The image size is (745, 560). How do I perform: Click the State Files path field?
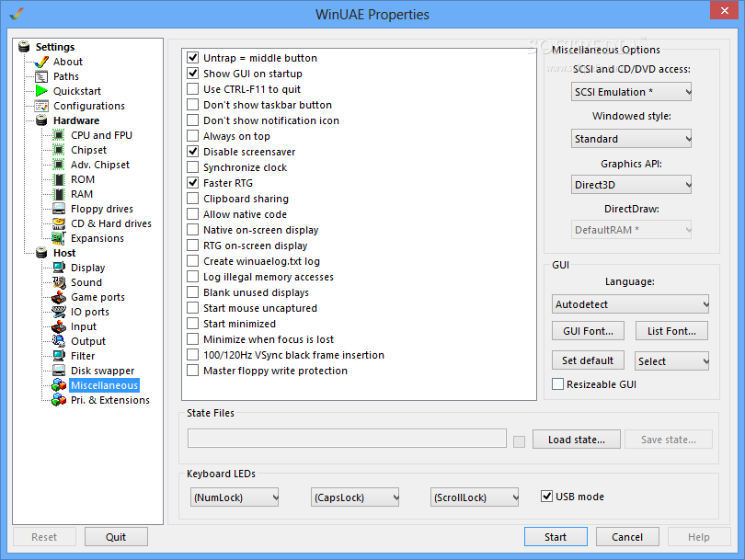(347, 439)
